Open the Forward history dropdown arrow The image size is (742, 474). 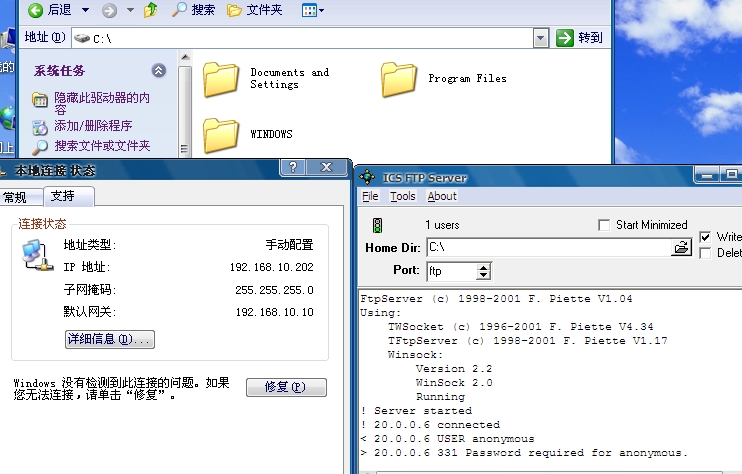(x=130, y=10)
